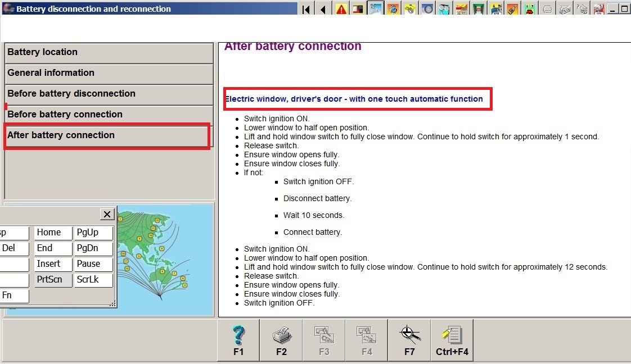Close the on-screen keyboard panel

point(107,214)
